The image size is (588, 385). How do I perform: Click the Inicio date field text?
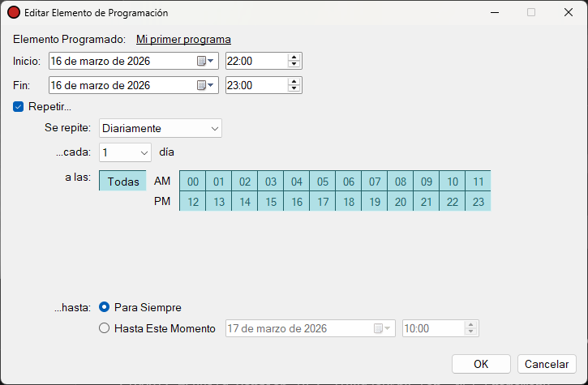101,61
